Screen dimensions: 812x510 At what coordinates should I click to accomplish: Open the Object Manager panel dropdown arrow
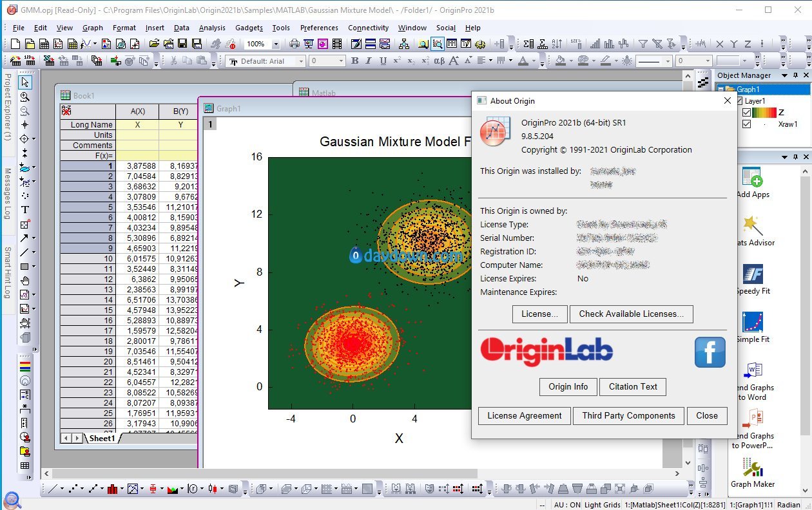(x=785, y=75)
